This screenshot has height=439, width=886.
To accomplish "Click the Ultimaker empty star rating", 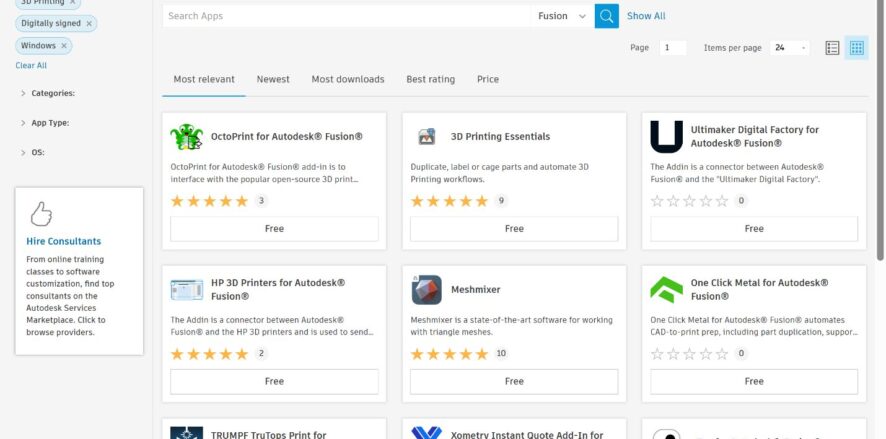I will (x=689, y=201).
